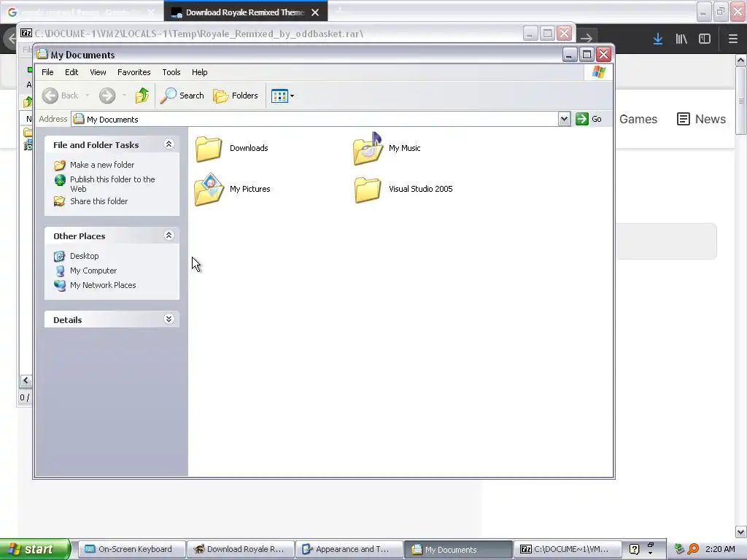Viewport: 747px width, 560px height.
Task: Go to Desktop in Other Places
Action: tap(85, 256)
